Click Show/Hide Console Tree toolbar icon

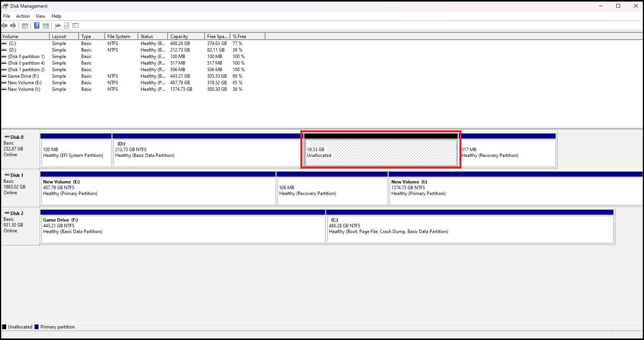25,26
